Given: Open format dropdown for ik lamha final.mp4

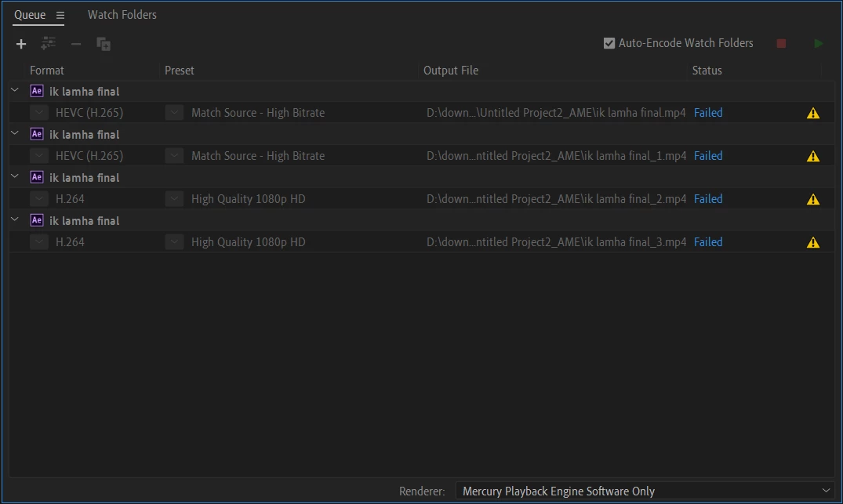Looking at the screenshot, I should 39,113.
